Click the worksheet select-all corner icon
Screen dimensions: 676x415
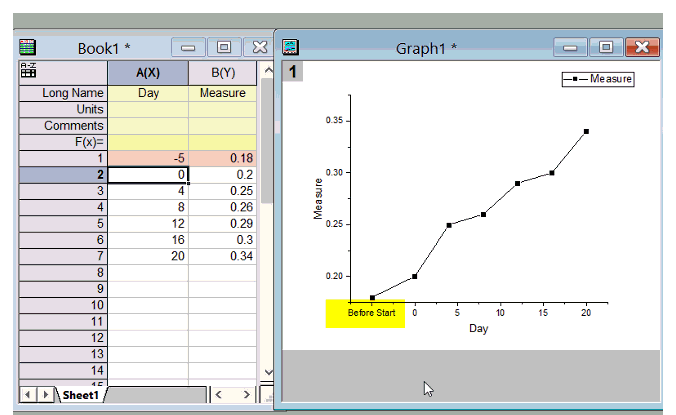[x=28, y=70]
